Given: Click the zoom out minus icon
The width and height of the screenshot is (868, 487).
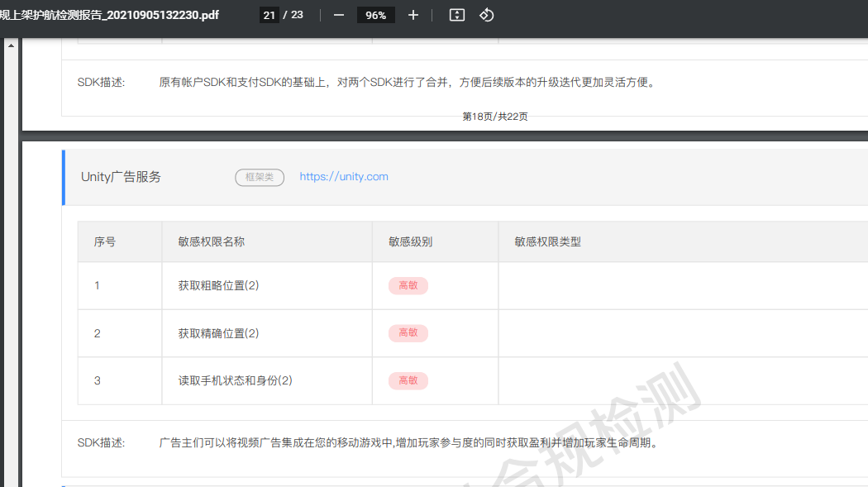Looking at the screenshot, I should 338,15.
